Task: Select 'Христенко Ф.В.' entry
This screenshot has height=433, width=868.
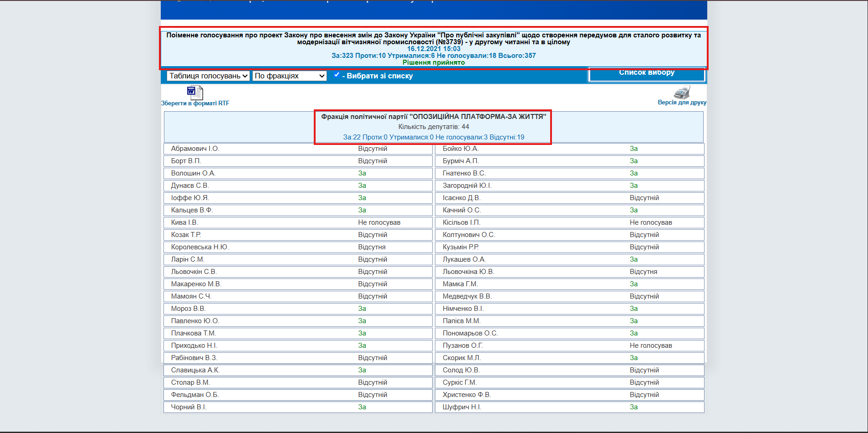Action: pos(467,395)
